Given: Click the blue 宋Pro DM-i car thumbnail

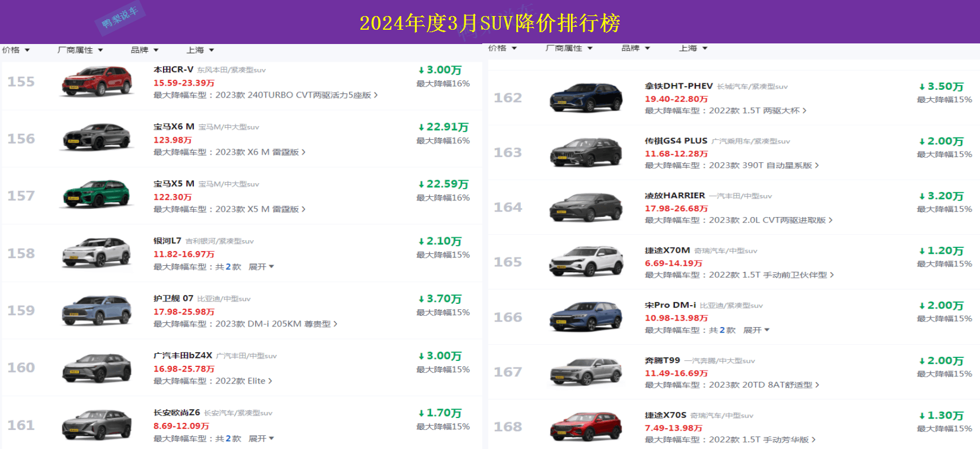Looking at the screenshot, I should click(586, 317).
